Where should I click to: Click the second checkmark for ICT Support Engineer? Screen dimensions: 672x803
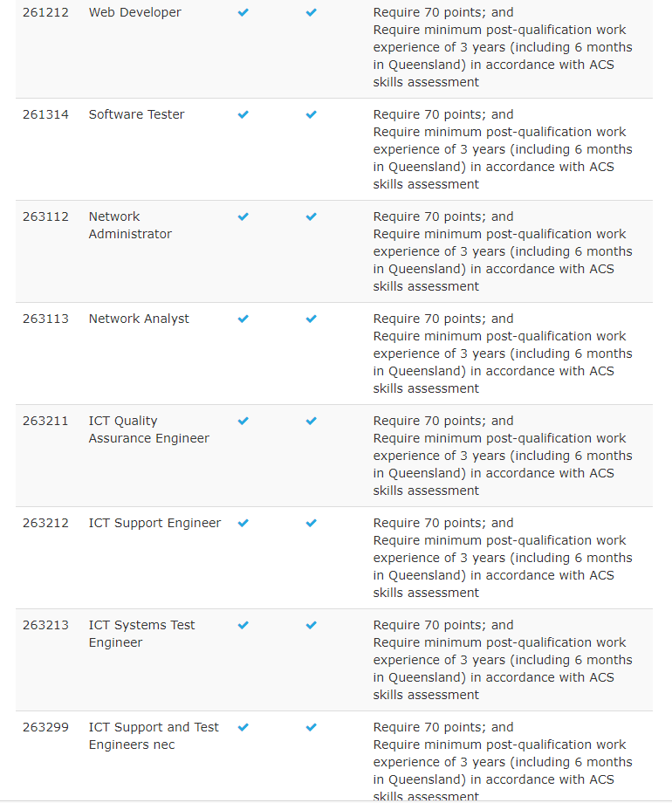[x=311, y=524]
